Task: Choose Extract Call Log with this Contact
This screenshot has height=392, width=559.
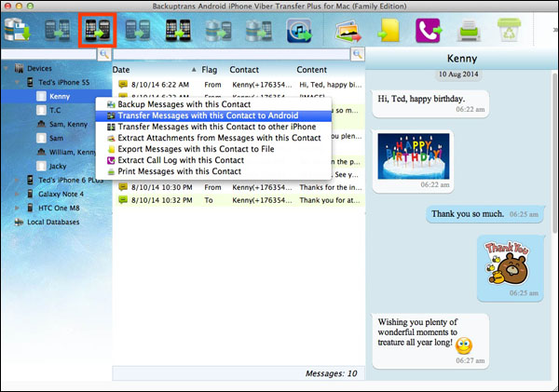Action: pos(213,160)
